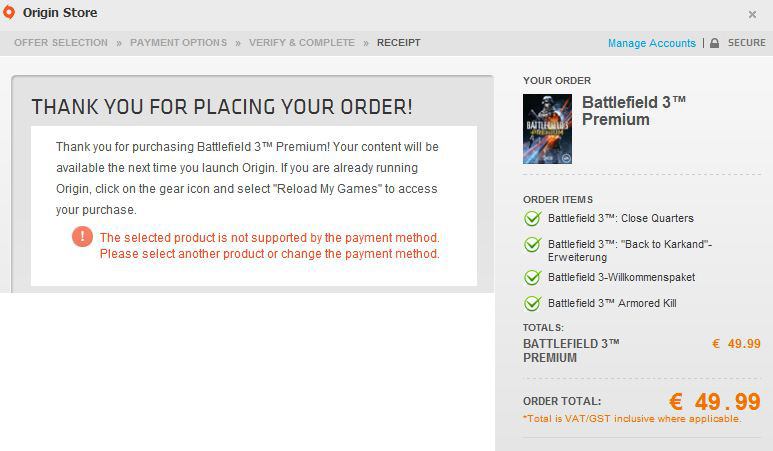773x451 pixels.
Task: Click the SECURE padlock icon
Action: coord(714,43)
